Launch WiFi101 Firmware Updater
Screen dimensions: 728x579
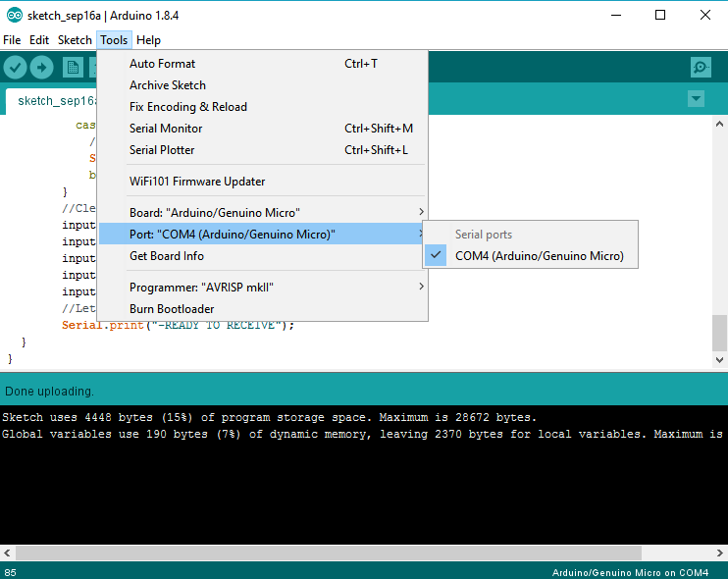(262, 182)
